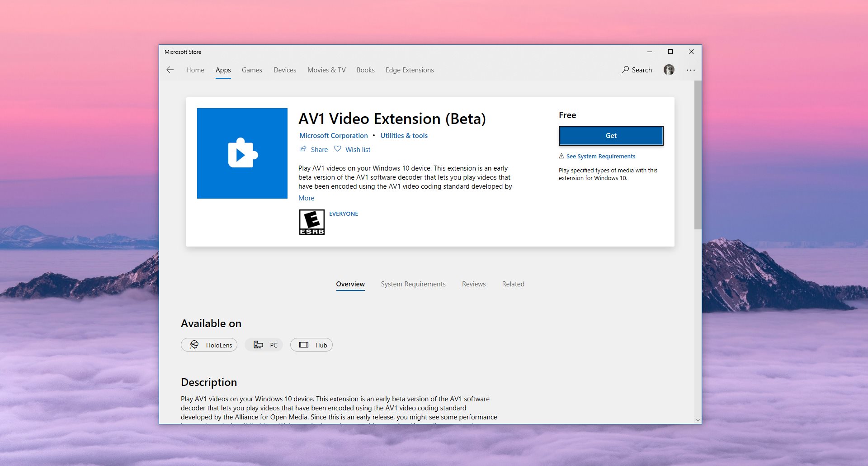The width and height of the screenshot is (868, 466).
Task: Click the Description heading
Action: (x=209, y=382)
